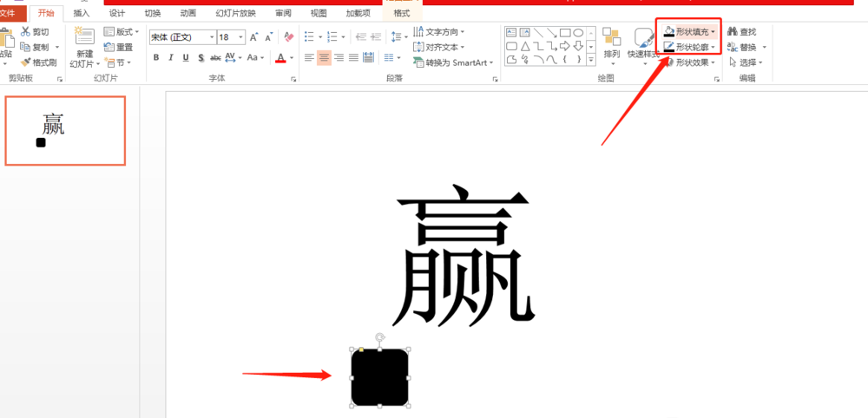Justify text alignment
This screenshot has width=868, height=418.
[354, 57]
